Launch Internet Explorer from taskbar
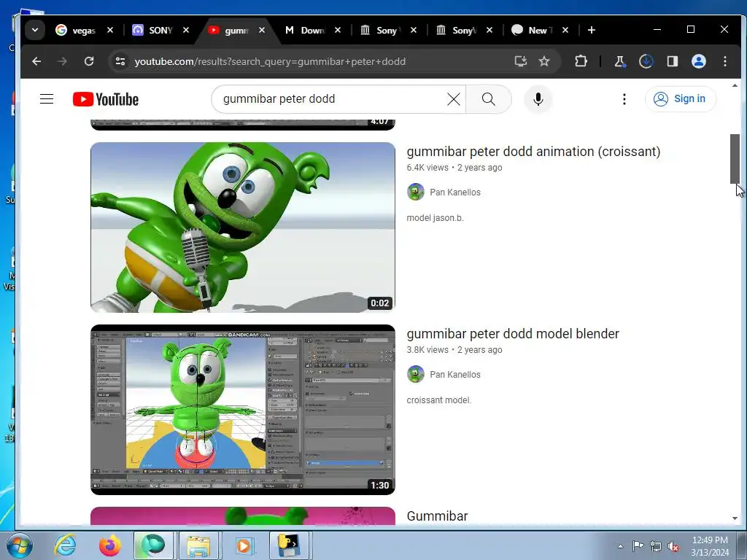Image resolution: width=747 pixels, height=560 pixels. [65, 545]
